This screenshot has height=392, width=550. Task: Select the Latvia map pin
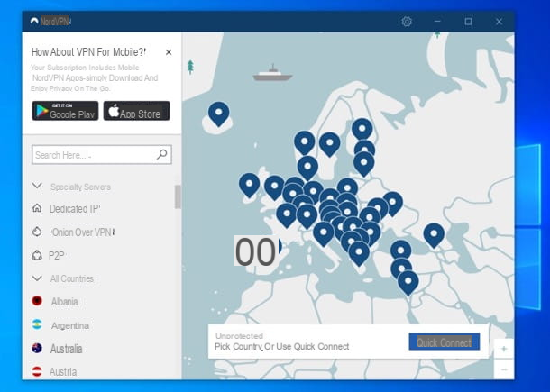coord(364,164)
